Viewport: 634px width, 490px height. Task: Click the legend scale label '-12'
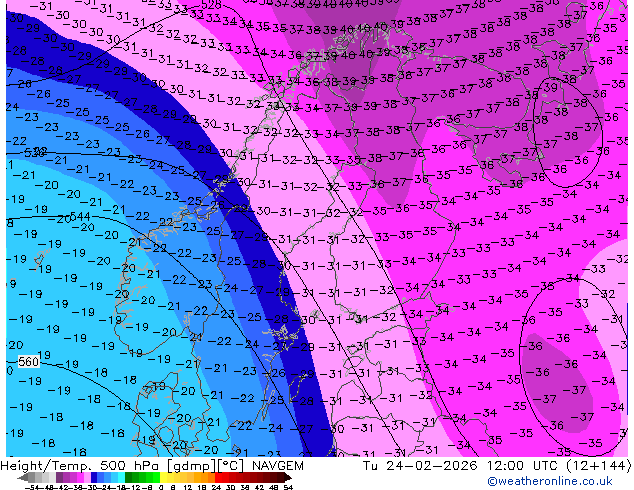[x=133, y=488]
